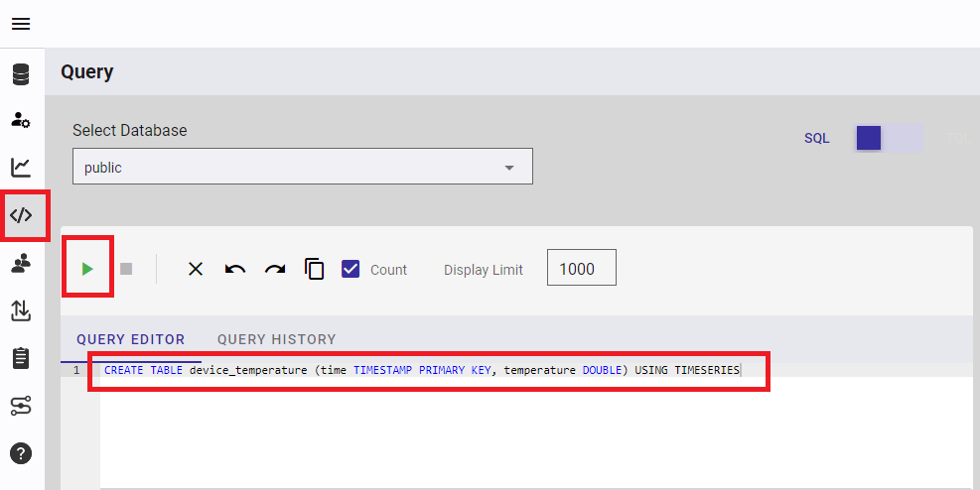Undo the last editor change
Screen dimensions: 980x490
[235, 269]
